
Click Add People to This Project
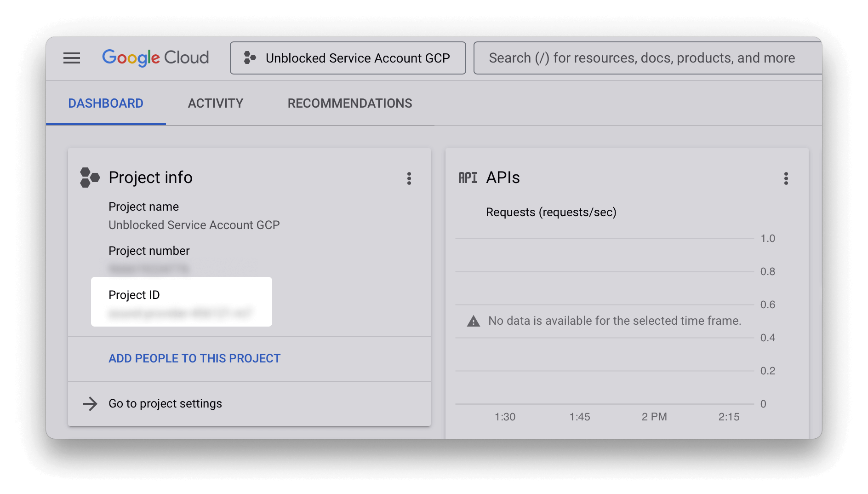point(194,358)
